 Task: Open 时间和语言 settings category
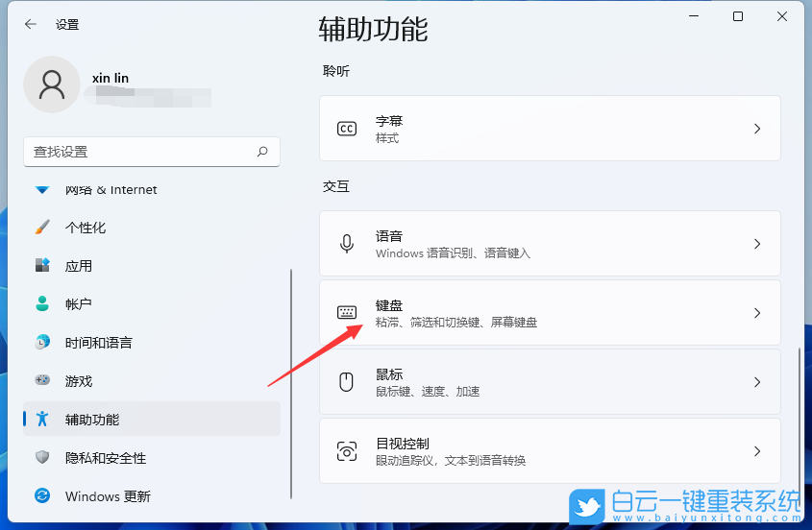click(152, 342)
